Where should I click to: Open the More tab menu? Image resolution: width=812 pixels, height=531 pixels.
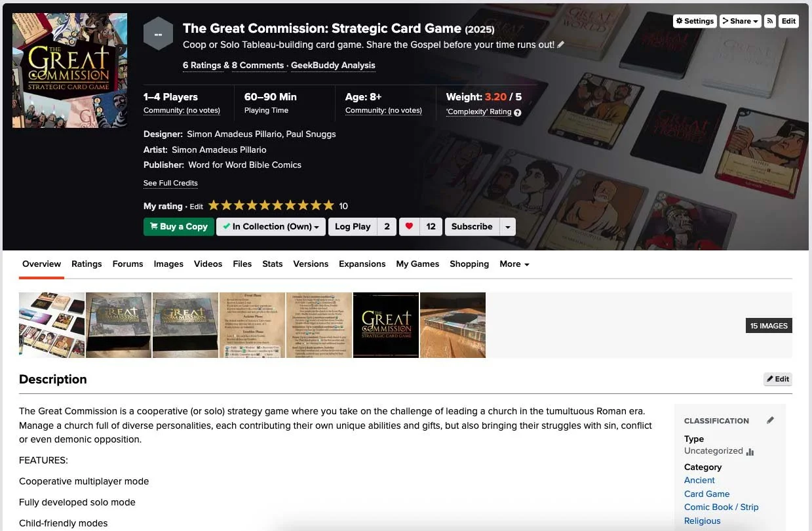coord(514,264)
